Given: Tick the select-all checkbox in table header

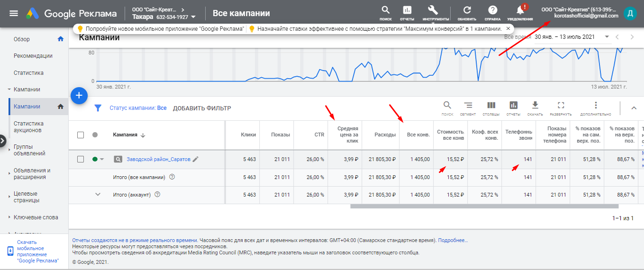Looking at the screenshot, I should coord(81,135).
